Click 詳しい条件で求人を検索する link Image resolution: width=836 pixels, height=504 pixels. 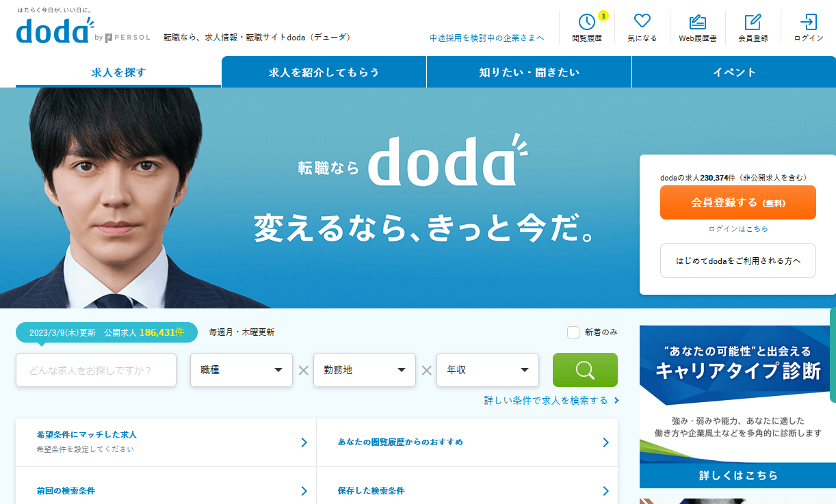551,401
